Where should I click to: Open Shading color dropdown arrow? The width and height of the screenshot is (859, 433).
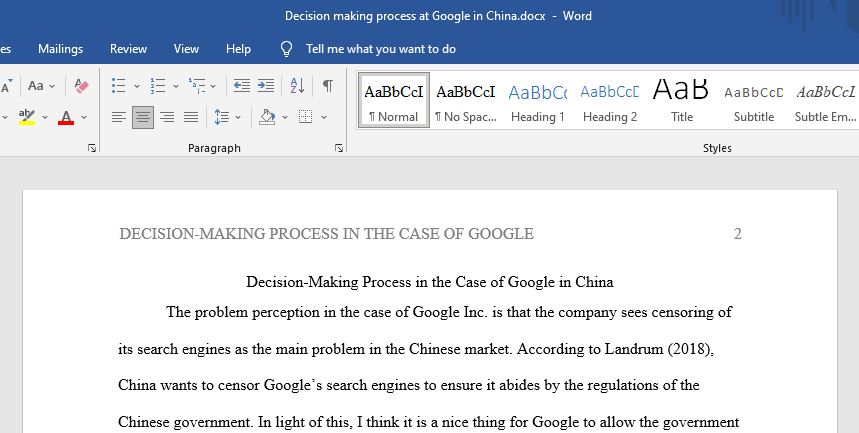click(x=285, y=117)
